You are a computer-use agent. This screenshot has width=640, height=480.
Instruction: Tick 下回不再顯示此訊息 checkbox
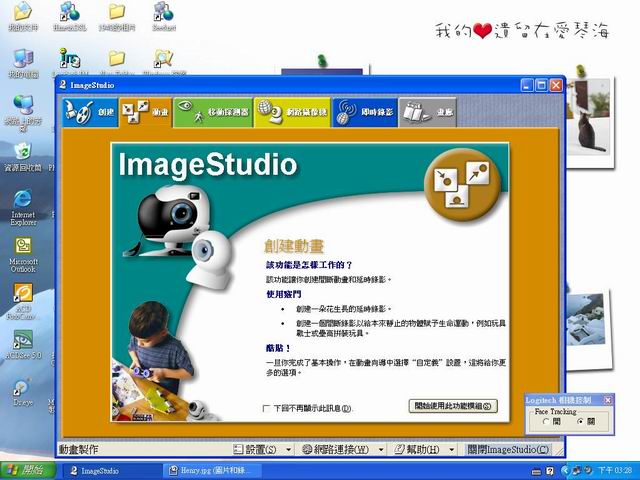(267, 408)
